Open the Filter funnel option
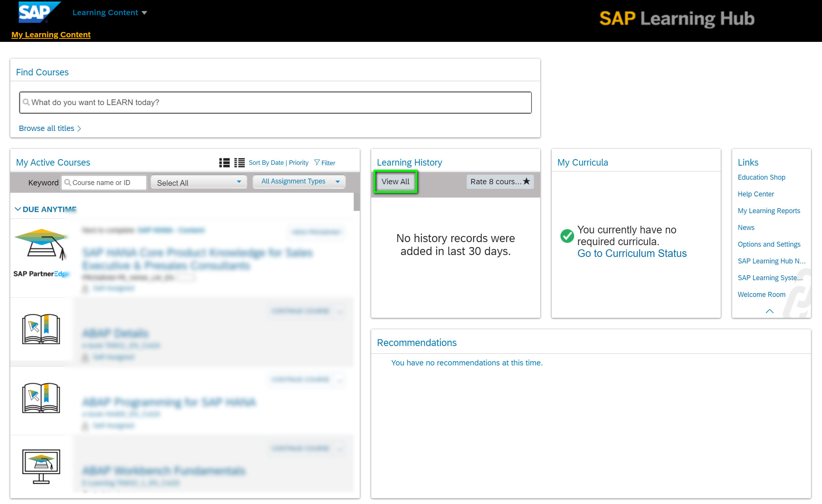Image resolution: width=822 pixels, height=504 pixels. [x=325, y=163]
